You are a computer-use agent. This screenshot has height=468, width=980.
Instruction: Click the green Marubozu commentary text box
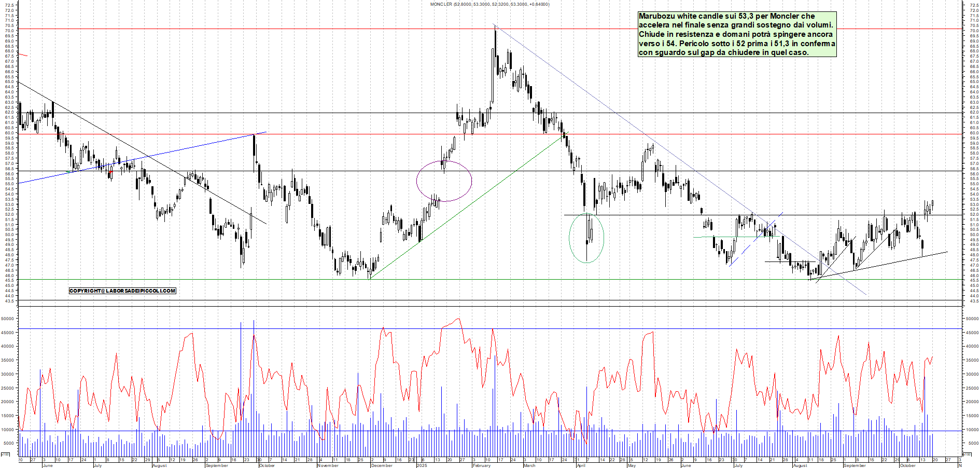(736, 34)
